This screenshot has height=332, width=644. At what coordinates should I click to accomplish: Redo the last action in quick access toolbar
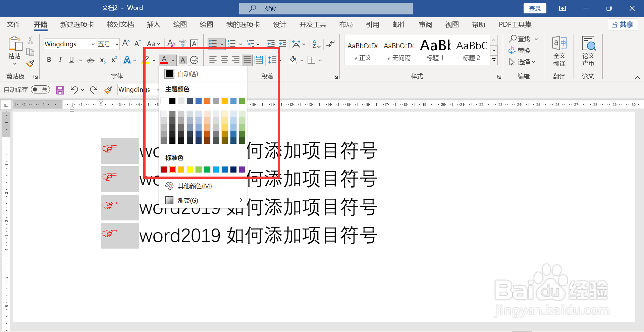coord(94,90)
